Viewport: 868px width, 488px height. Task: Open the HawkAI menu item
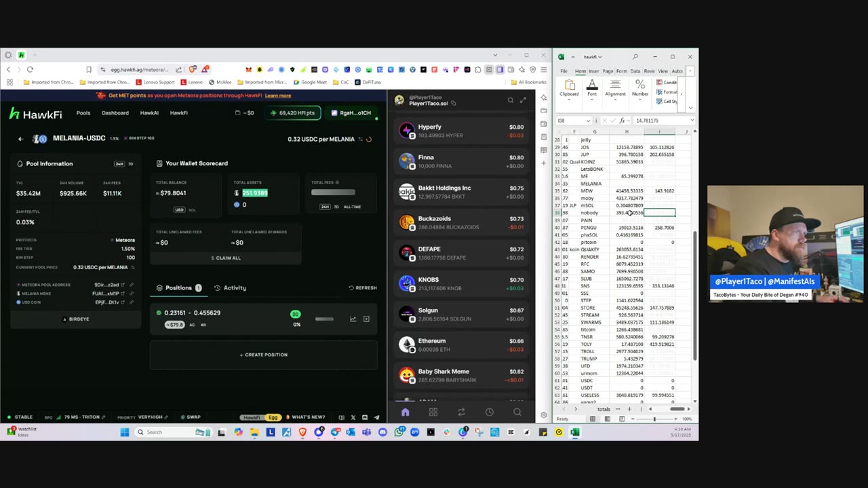pos(149,113)
